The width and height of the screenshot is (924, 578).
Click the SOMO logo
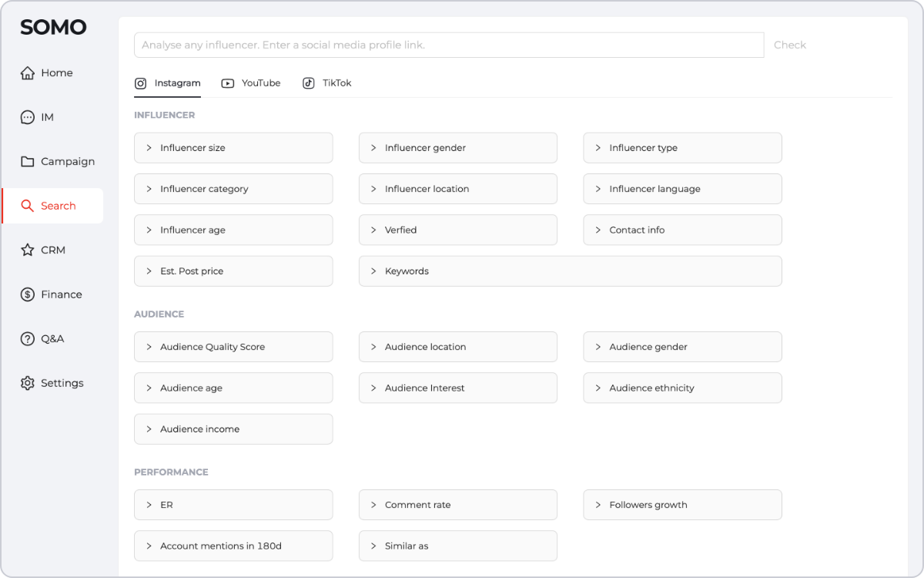(53, 28)
